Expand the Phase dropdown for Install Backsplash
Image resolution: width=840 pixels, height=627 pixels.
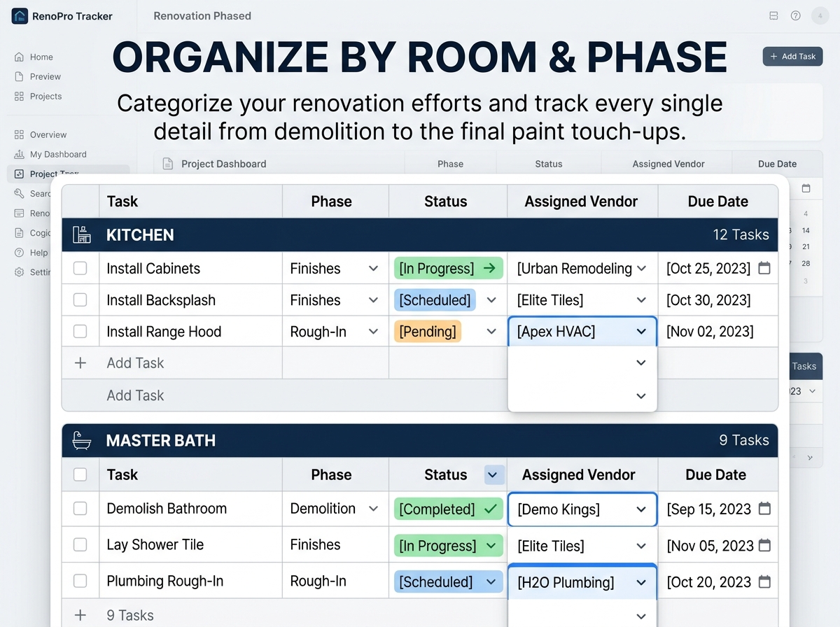pos(373,300)
